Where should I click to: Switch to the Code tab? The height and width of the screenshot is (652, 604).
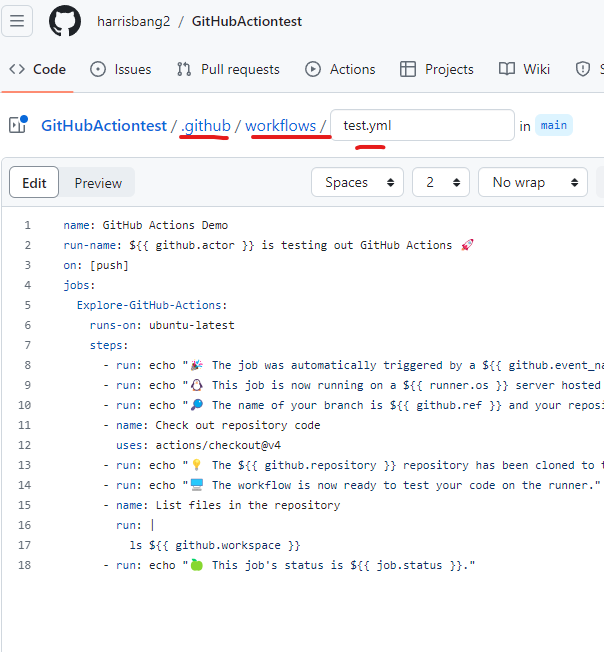point(37,69)
